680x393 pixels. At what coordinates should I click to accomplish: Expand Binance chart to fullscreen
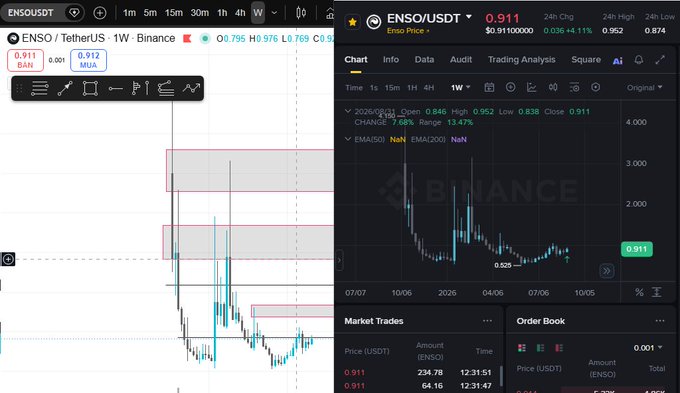pos(660,60)
